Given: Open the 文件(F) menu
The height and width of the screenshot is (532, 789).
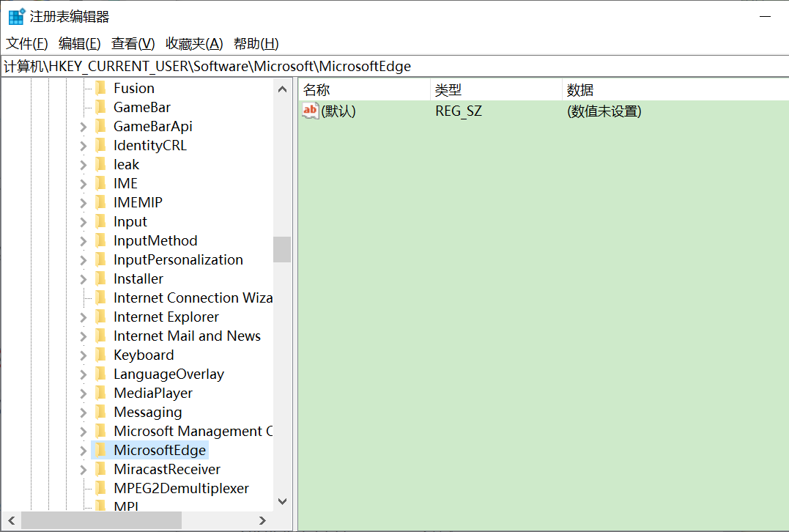Looking at the screenshot, I should (x=26, y=44).
